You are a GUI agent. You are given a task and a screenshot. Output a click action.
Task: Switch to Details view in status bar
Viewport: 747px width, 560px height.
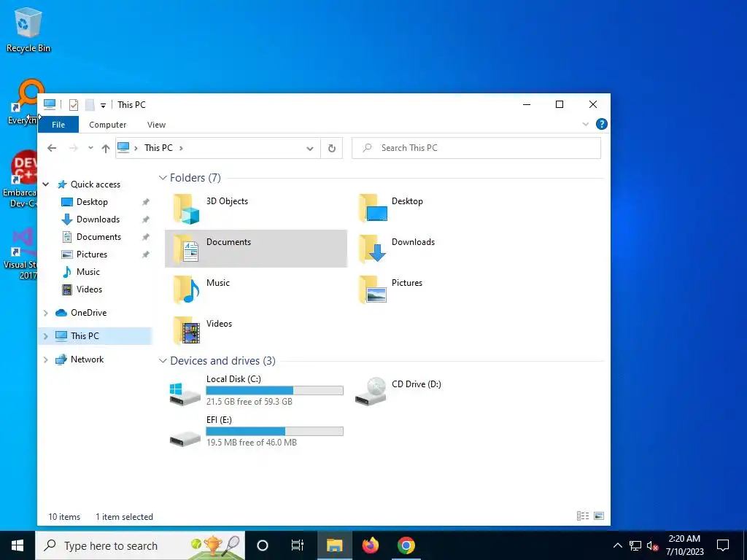(x=583, y=516)
